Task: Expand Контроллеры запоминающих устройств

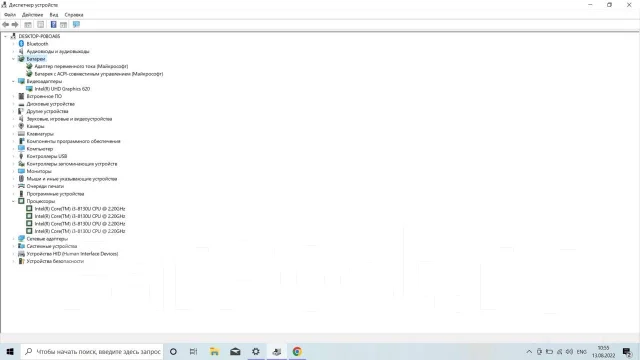Action: (x=13, y=164)
